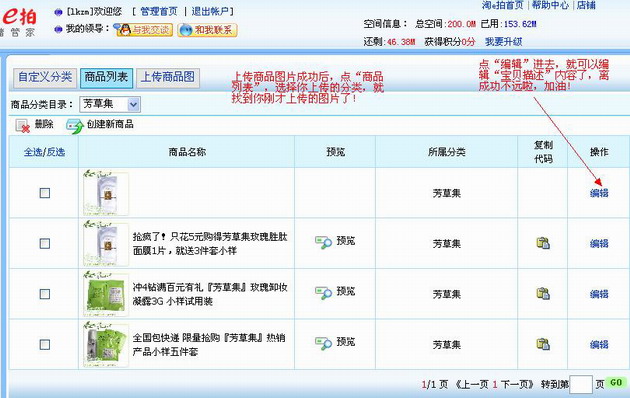The image size is (630, 398).
Task: Click 编辑 for 玫瑰卸妆凝露 row
Action: pos(599,294)
